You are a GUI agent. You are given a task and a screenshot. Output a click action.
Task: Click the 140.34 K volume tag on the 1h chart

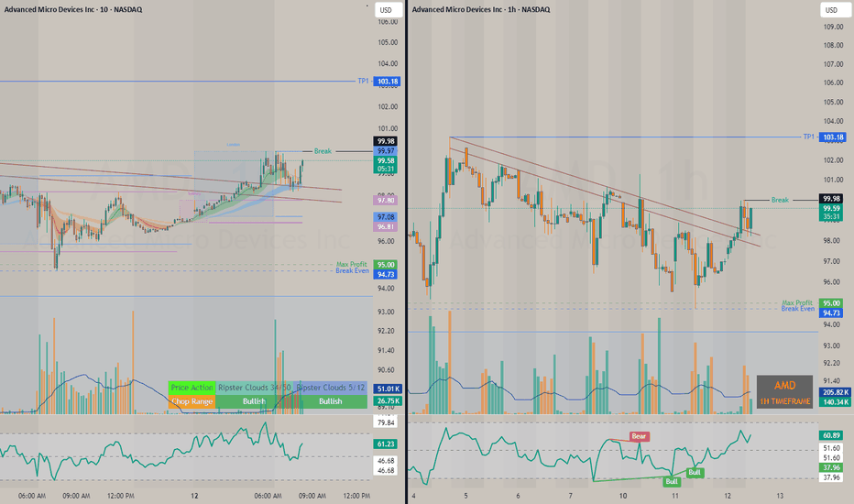[x=835, y=402]
